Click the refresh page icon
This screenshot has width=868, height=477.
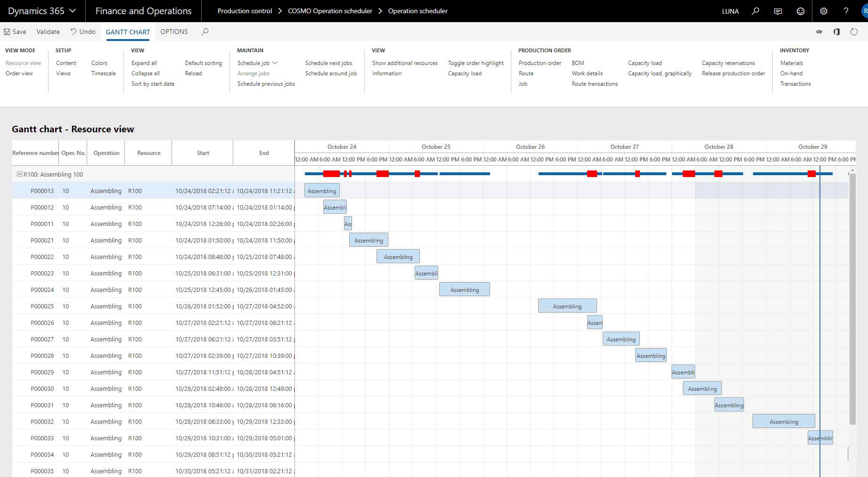(x=854, y=32)
